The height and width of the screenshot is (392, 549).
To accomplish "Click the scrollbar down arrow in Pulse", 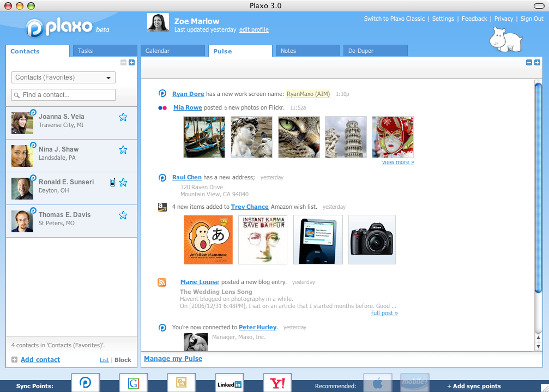I will pyautogui.click(x=539, y=347).
